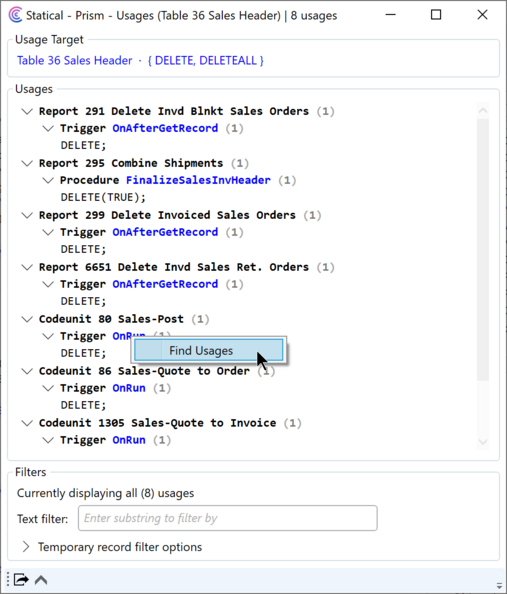Open the toolbar overflow options at bottom right
507x594 pixels.
click(499, 585)
